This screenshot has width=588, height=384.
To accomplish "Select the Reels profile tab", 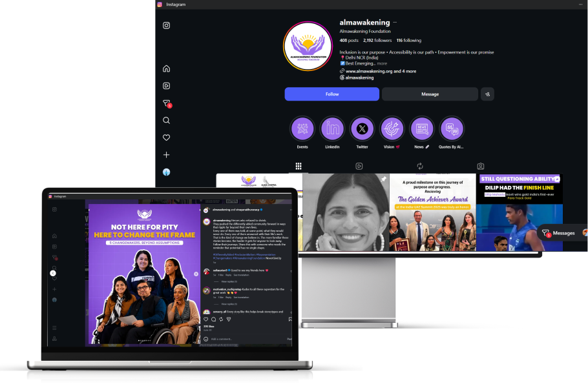I will (359, 166).
